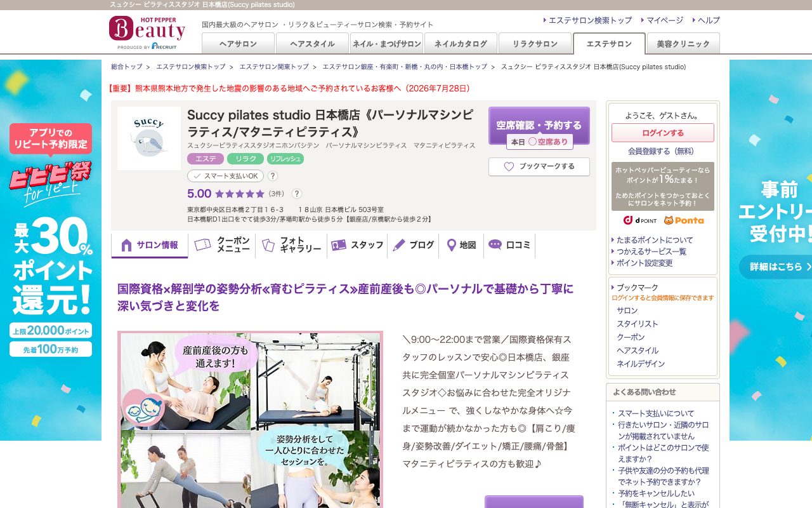The height and width of the screenshot is (508, 812).
Task: Click 銀座・有楽町・新橋 area breadcrumb
Action: pos(405,67)
